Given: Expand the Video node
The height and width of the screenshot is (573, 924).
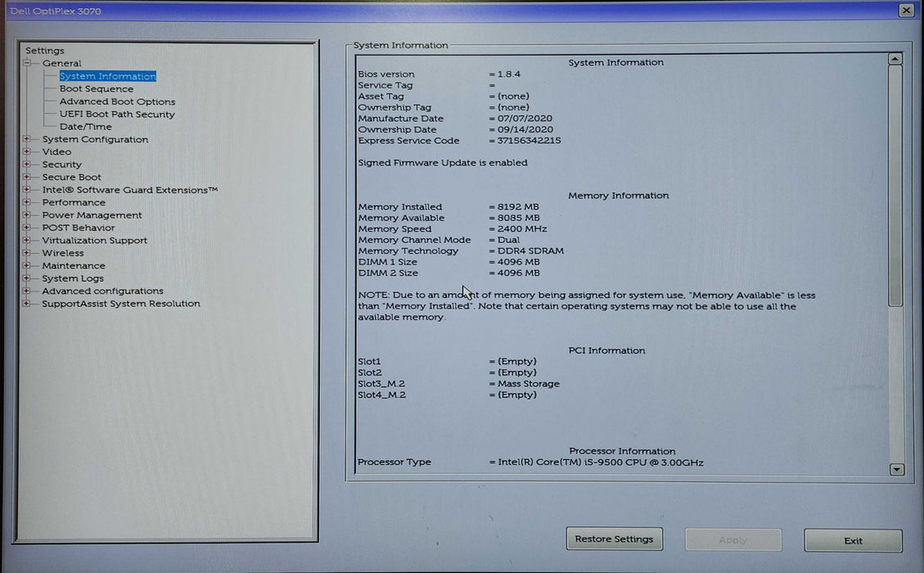Looking at the screenshot, I should tap(26, 151).
